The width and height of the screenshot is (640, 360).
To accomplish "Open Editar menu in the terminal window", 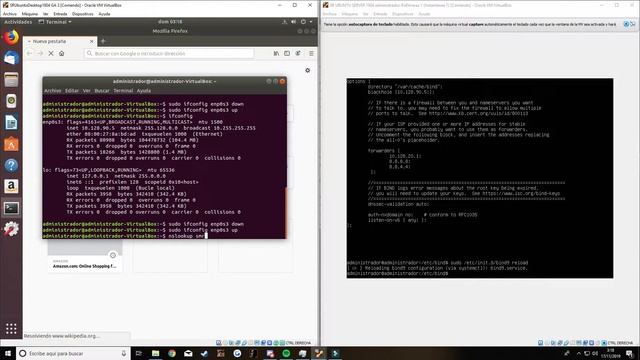I will pyautogui.click(x=72, y=91).
